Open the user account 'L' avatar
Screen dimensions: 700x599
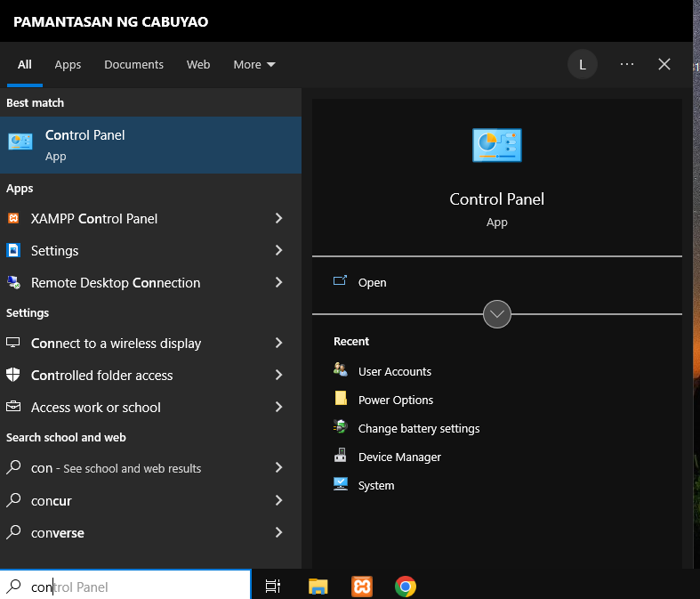click(582, 65)
